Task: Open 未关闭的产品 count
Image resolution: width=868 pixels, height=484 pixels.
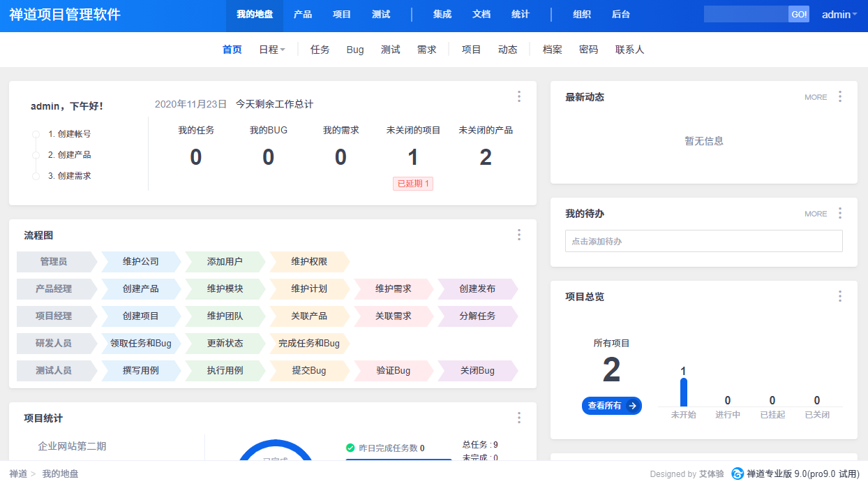Action: [486, 158]
